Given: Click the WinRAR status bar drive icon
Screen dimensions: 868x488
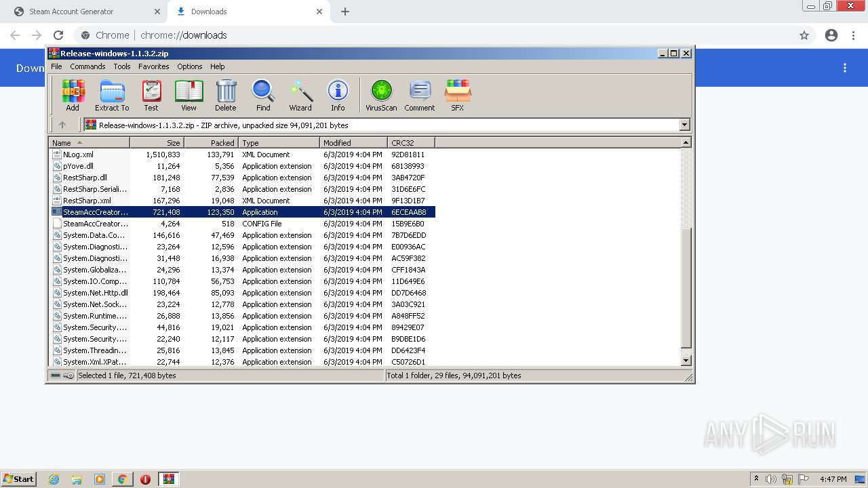Looking at the screenshot, I should click(56, 375).
